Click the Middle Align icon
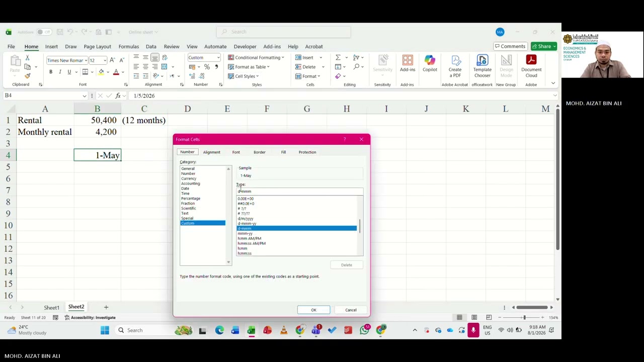 pyautogui.click(x=145, y=57)
